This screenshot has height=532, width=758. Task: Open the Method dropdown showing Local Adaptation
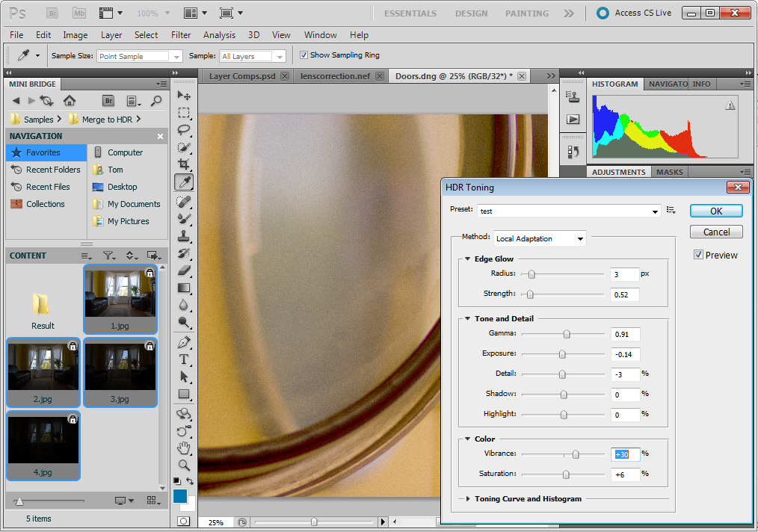[580, 238]
